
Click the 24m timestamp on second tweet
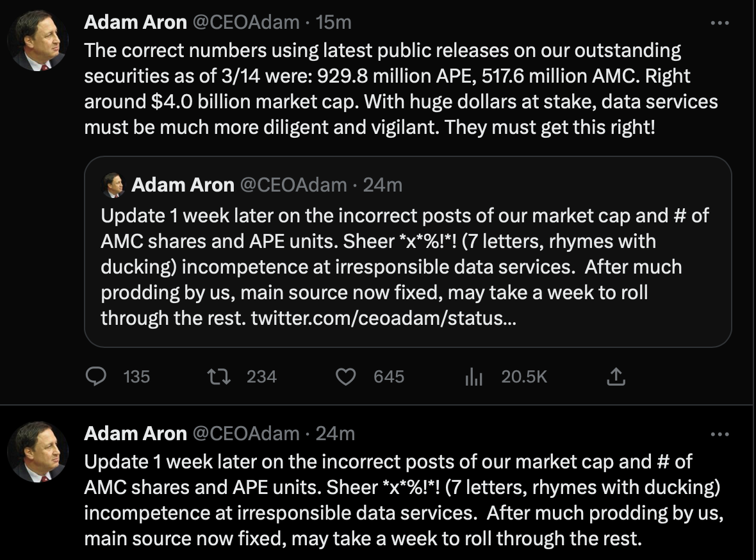point(335,434)
